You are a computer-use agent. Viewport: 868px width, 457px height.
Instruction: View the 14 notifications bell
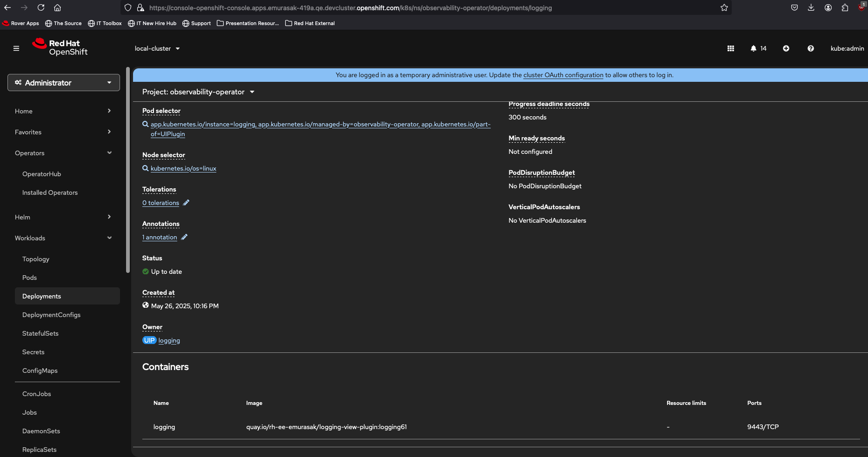click(x=758, y=48)
